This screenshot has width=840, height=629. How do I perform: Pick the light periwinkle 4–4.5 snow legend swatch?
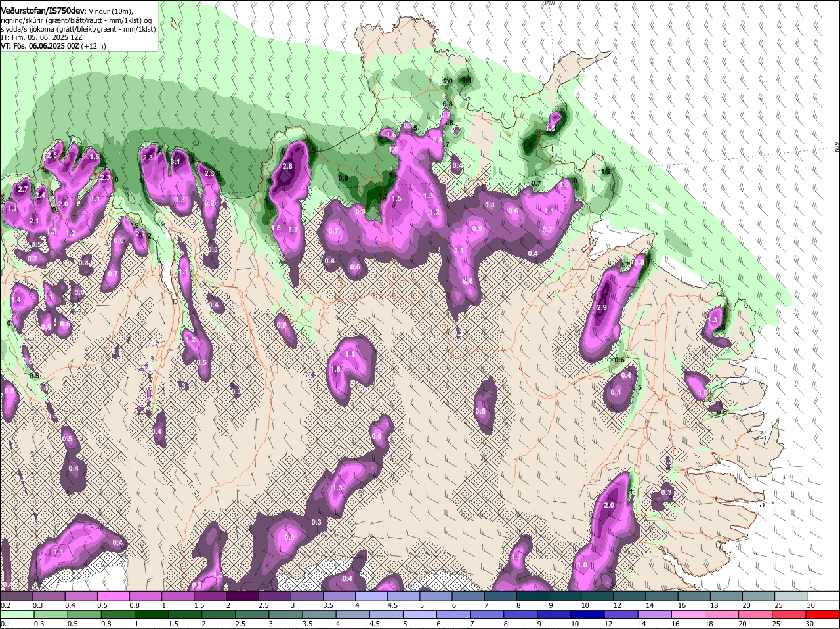[371, 596]
